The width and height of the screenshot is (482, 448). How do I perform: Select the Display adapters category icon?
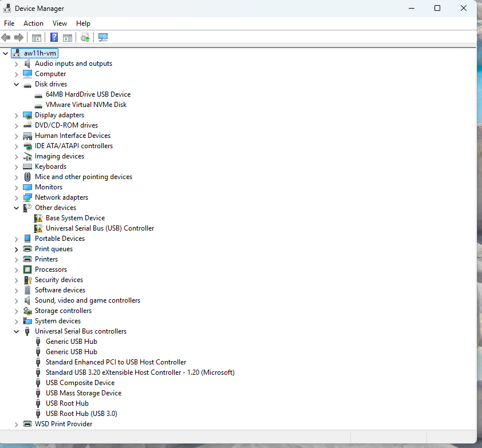tap(27, 115)
